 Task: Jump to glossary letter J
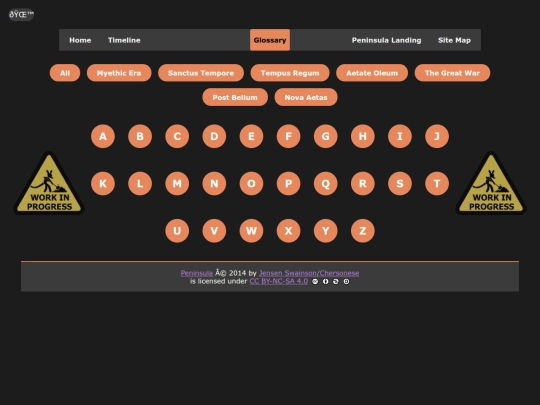click(437, 136)
